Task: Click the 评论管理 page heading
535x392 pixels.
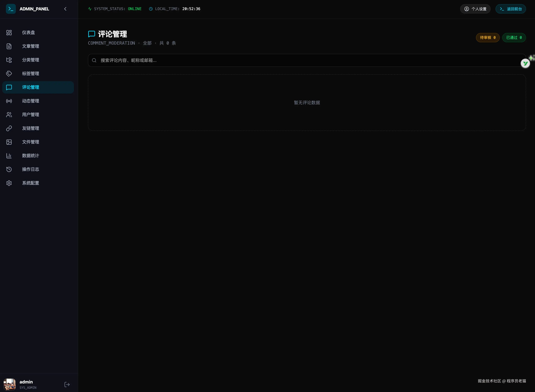Action: pyautogui.click(x=112, y=34)
